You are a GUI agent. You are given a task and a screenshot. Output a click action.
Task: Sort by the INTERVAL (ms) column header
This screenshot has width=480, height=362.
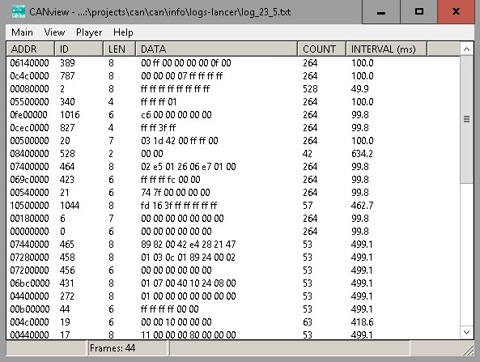click(386, 49)
